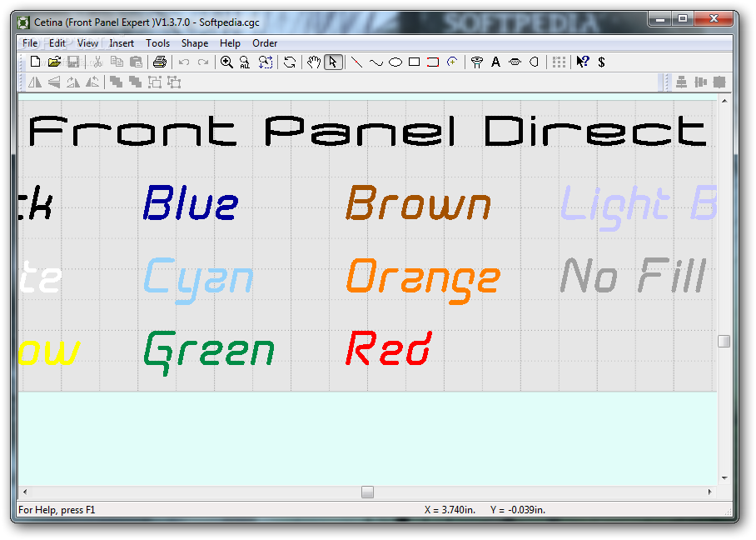Viewport: 756px width, 540px height.
Task: Click the countersink hole tool icon
Action: 477,62
